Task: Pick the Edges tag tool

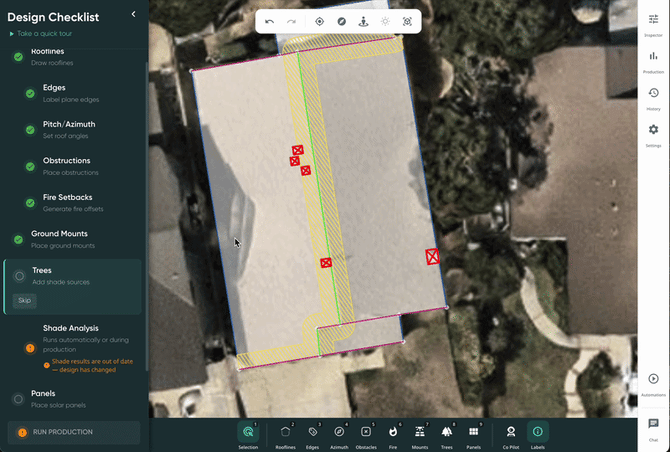Action: point(312,435)
